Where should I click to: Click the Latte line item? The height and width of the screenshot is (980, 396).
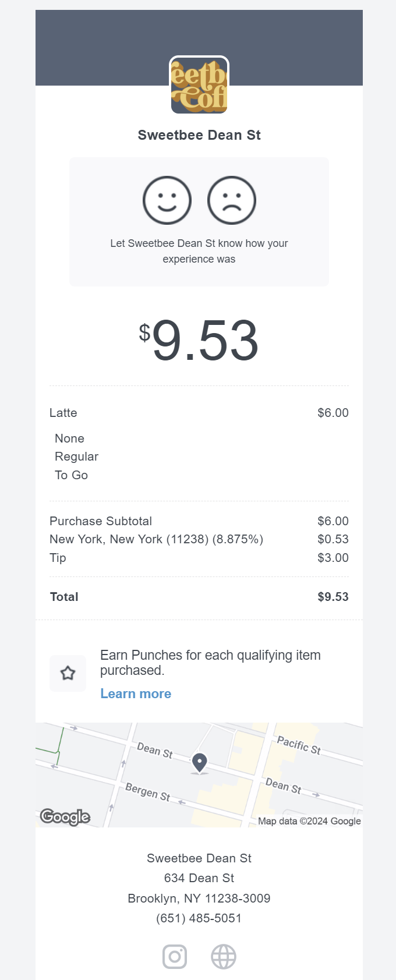(63, 413)
